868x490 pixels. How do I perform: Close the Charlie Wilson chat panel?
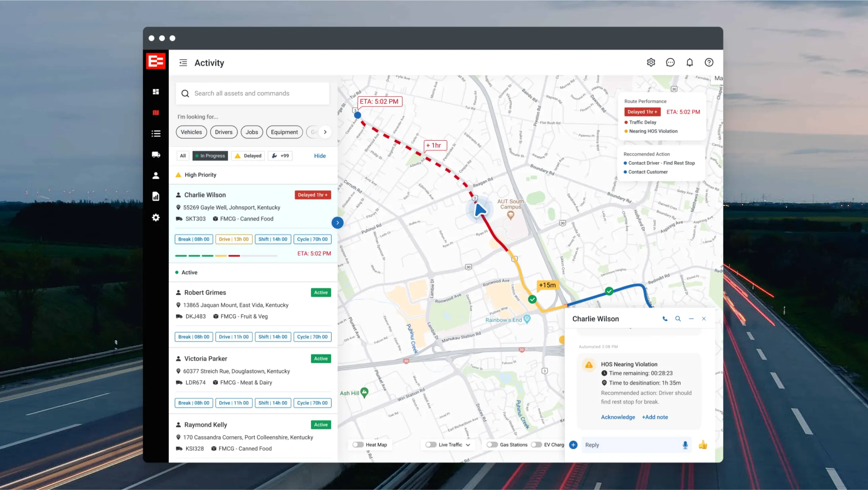(704, 319)
